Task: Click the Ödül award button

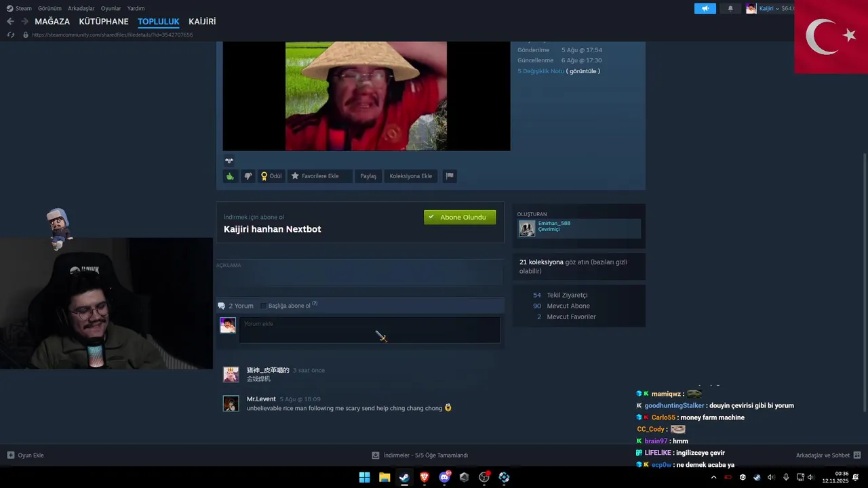Action: click(271, 176)
